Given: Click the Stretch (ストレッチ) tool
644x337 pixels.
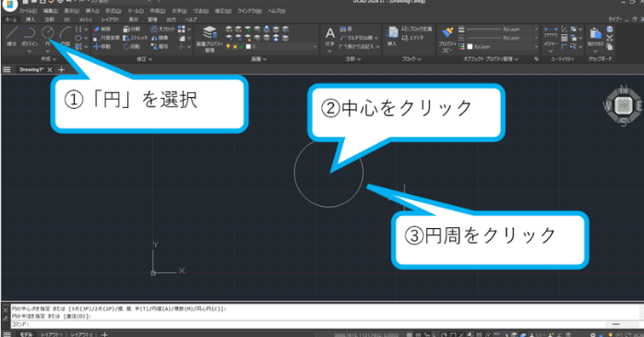Looking at the screenshot, I should 135,38.
